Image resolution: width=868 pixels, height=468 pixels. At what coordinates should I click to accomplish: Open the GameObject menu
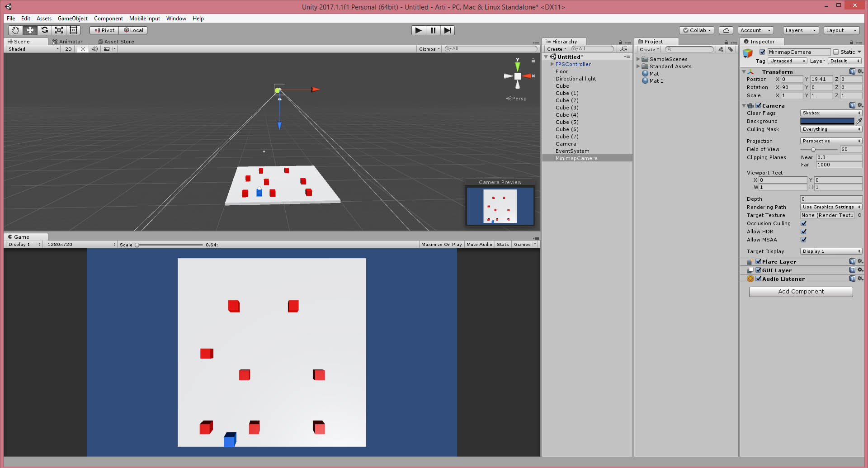73,19
